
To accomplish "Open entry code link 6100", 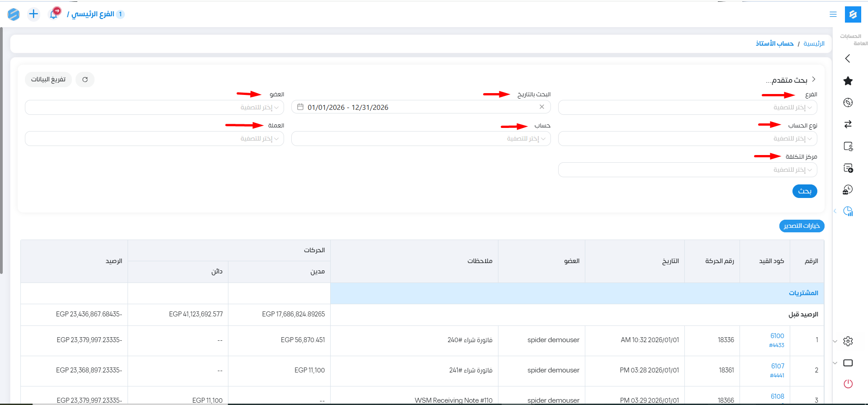I will 777,336.
